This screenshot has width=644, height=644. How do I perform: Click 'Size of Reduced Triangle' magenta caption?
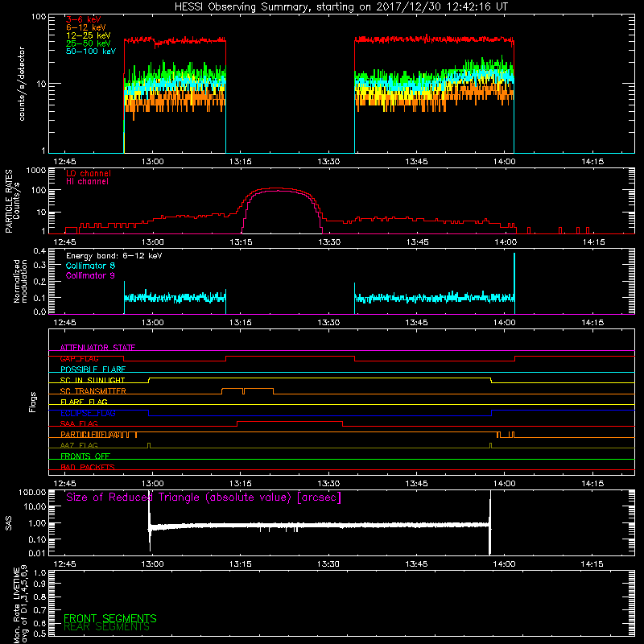[x=204, y=497]
